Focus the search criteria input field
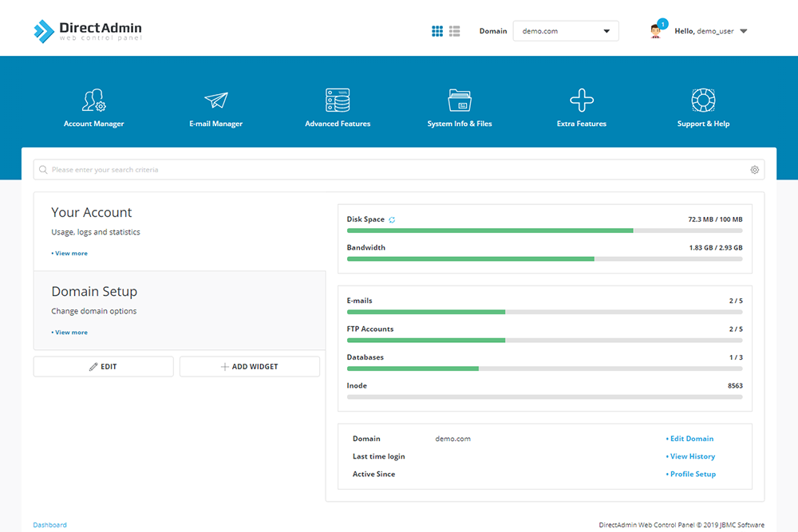The height and width of the screenshot is (532, 798). 399,169
